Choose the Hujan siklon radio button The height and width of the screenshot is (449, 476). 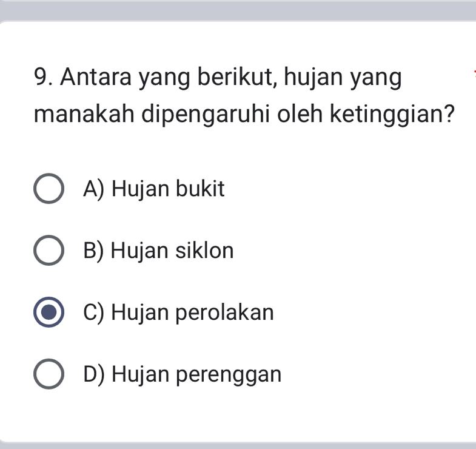(x=49, y=251)
